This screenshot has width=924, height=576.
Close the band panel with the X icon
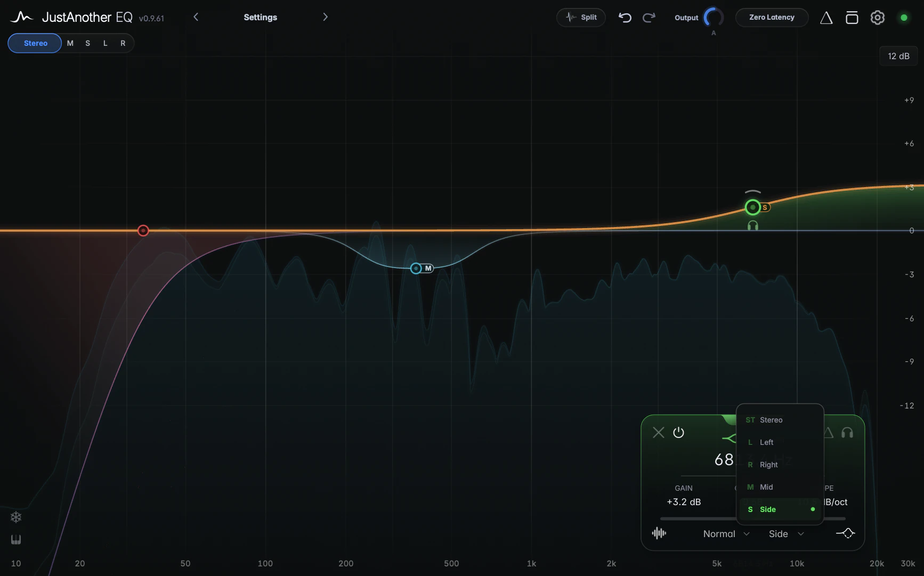click(x=659, y=432)
